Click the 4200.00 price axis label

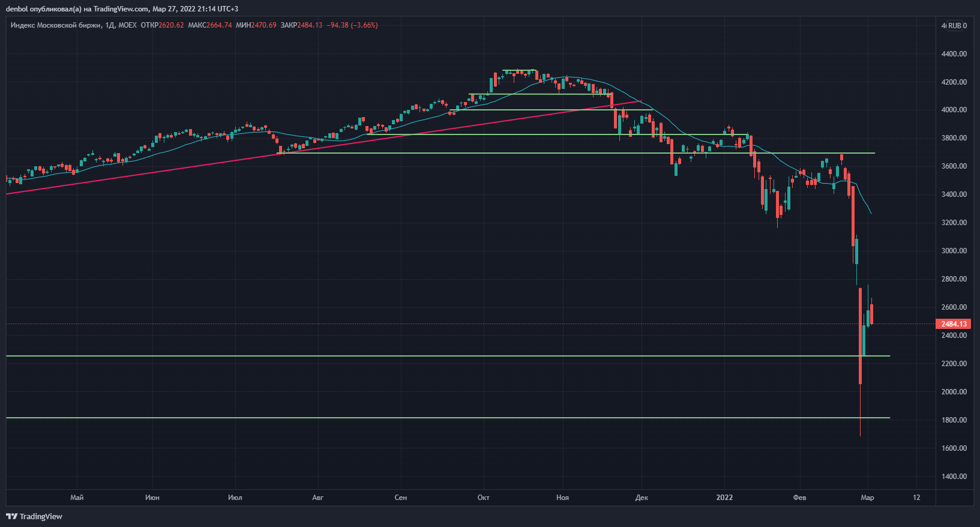coord(954,82)
